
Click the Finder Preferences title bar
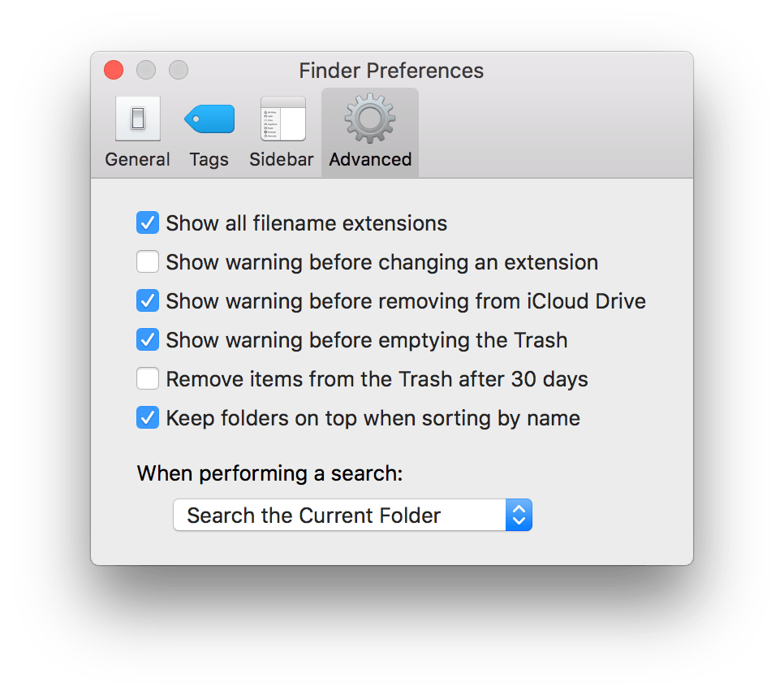pos(392,71)
